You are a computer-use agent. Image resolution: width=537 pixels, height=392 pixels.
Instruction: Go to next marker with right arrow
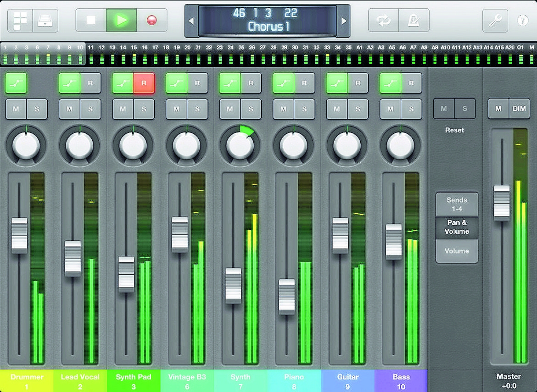pyautogui.click(x=343, y=21)
